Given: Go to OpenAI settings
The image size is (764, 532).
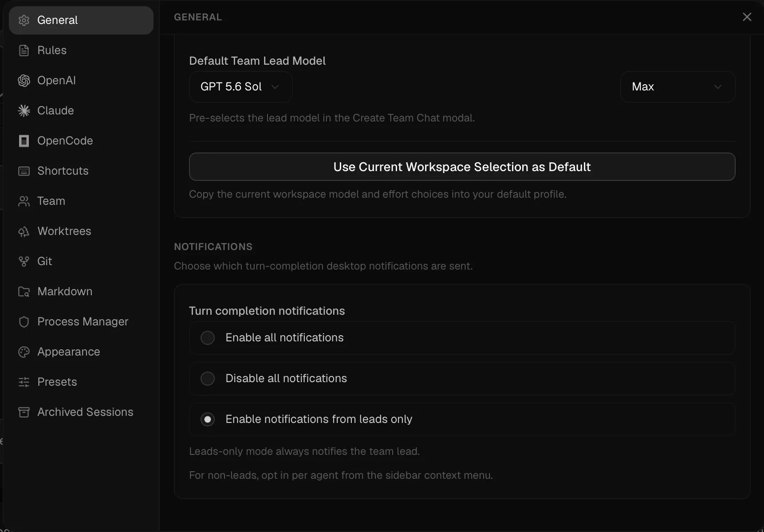Looking at the screenshot, I should tap(81, 81).
